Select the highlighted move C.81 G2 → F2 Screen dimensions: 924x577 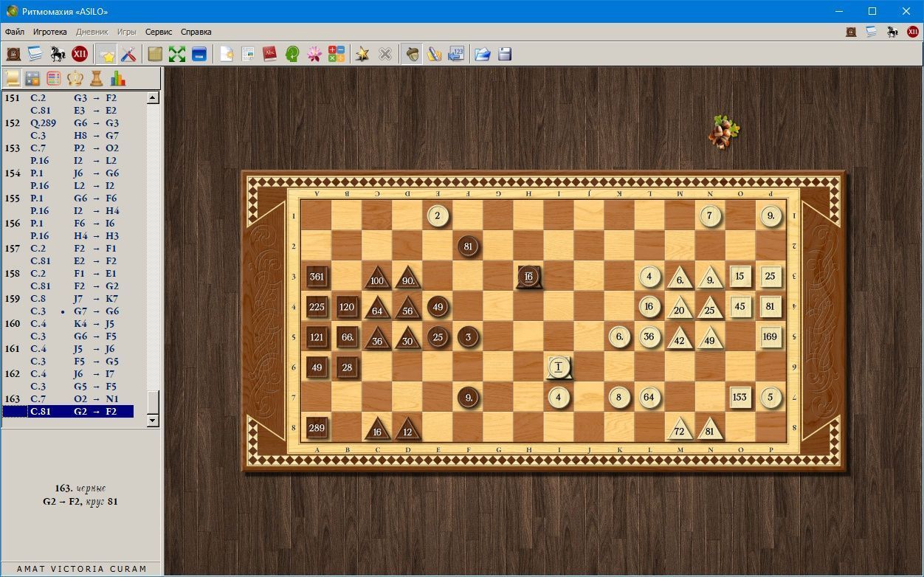(x=68, y=411)
